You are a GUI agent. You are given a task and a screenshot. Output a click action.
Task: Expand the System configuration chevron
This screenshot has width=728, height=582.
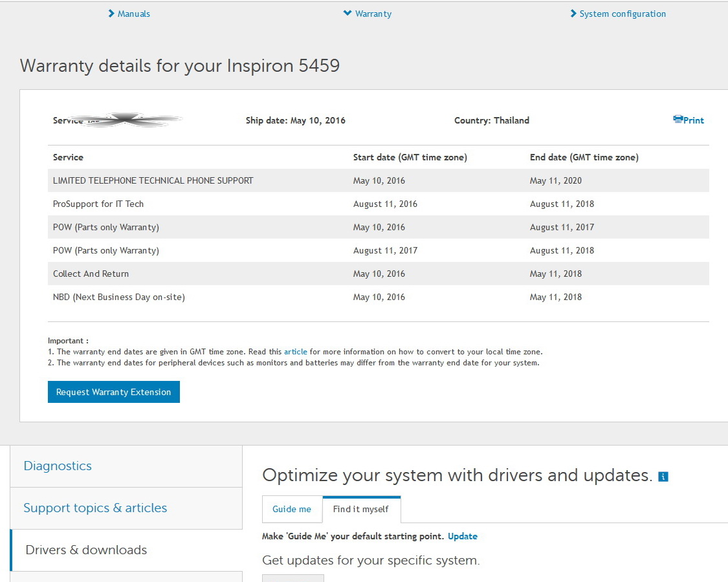573,14
